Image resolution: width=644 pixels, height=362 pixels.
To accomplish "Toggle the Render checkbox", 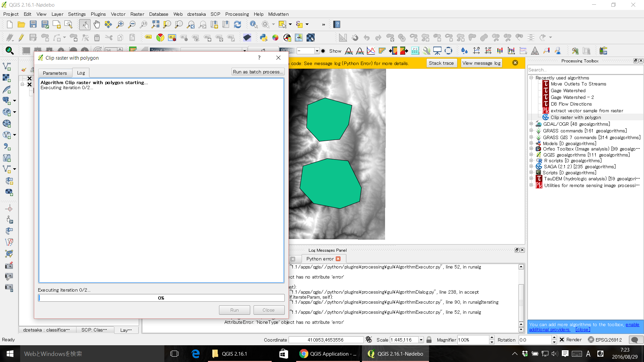I will point(562,340).
